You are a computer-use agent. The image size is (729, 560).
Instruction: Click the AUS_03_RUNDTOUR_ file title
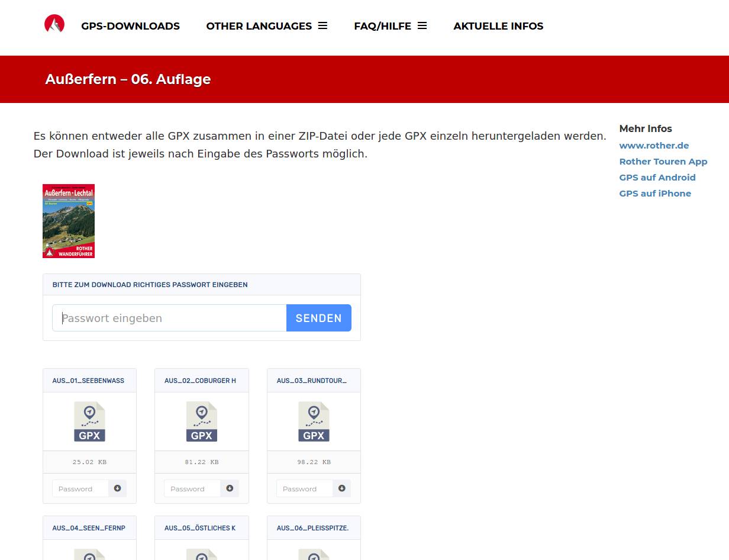coord(312,381)
